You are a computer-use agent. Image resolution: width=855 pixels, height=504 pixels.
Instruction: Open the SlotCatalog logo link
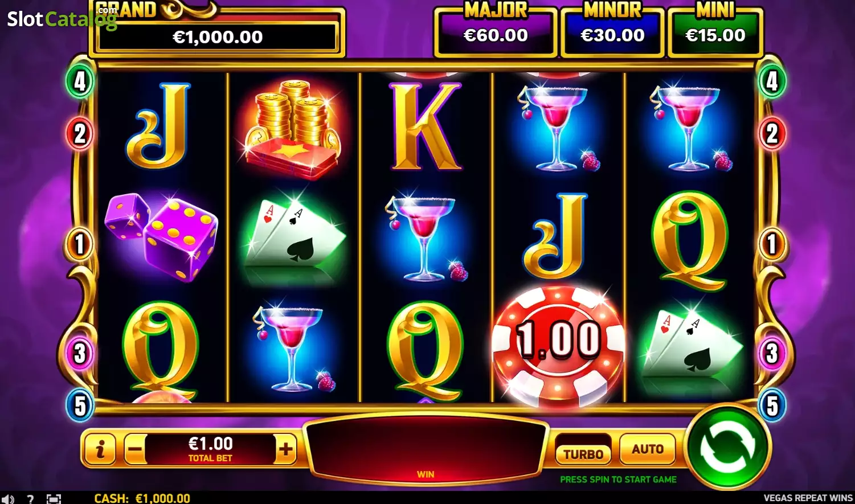click(x=62, y=19)
